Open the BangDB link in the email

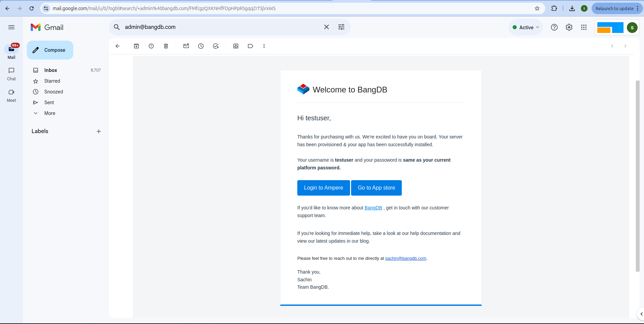pos(373,208)
